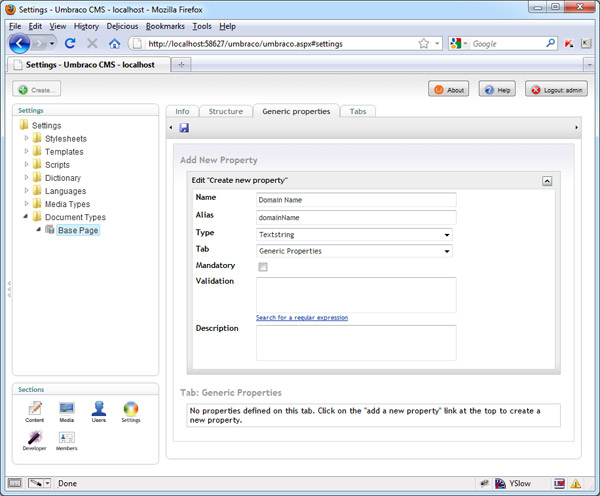The image size is (600, 496).
Task: Click the warning triangle status icon
Action: coord(576,484)
